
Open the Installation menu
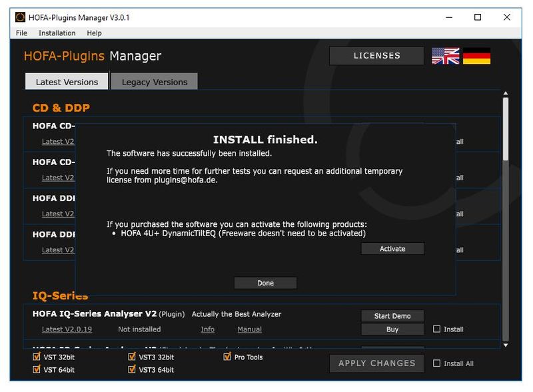click(57, 33)
